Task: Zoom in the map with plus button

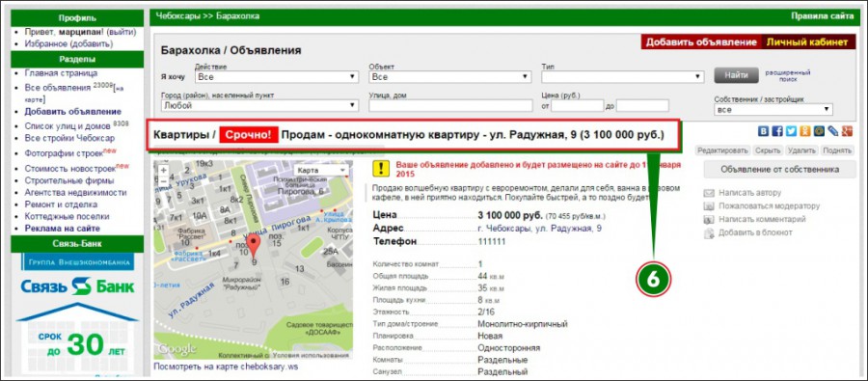Action: pos(163,171)
